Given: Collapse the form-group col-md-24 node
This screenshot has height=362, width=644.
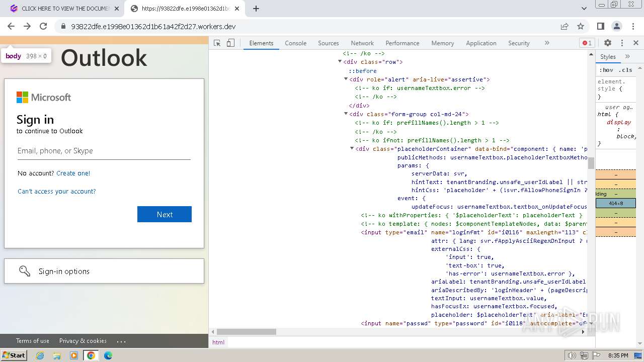Looking at the screenshot, I should (x=346, y=114).
